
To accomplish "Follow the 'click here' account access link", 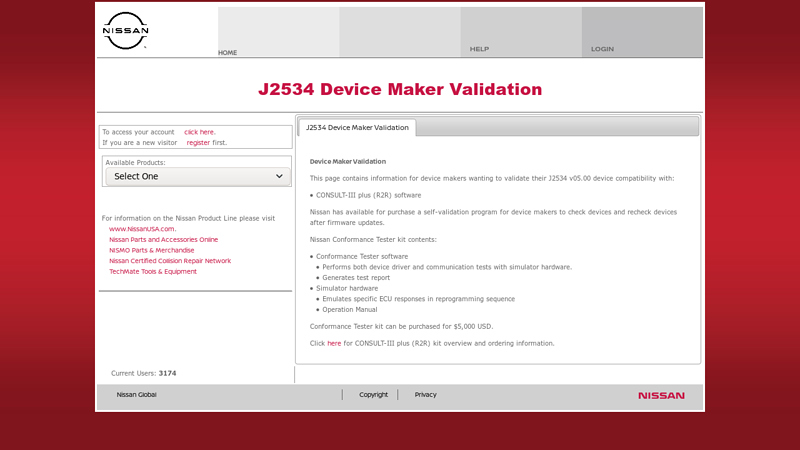I will click(199, 132).
